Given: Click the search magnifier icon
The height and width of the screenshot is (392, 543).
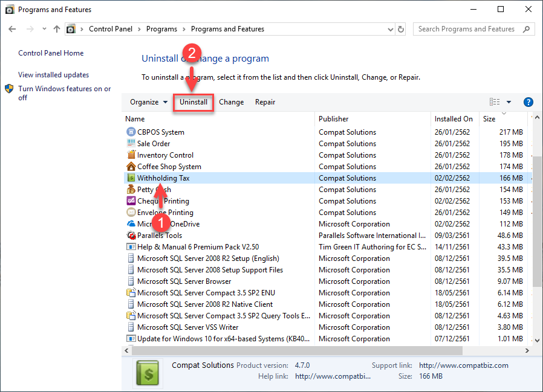Looking at the screenshot, I should [527, 29].
